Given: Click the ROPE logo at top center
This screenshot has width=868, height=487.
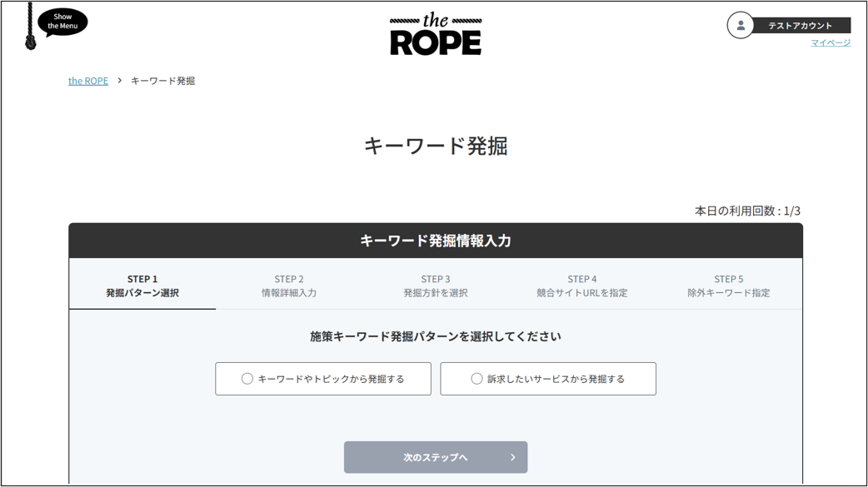Looking at the screenshot, I should point(436,34).
